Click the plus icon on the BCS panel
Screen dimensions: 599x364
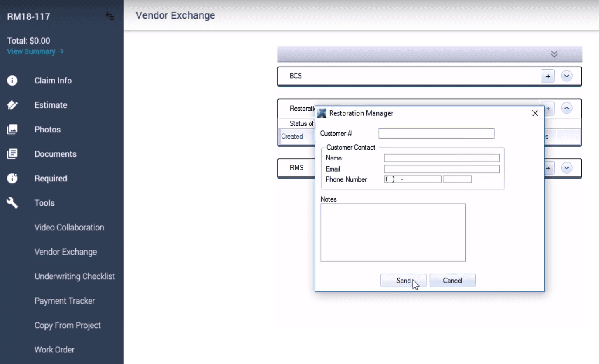click(548, 76)
